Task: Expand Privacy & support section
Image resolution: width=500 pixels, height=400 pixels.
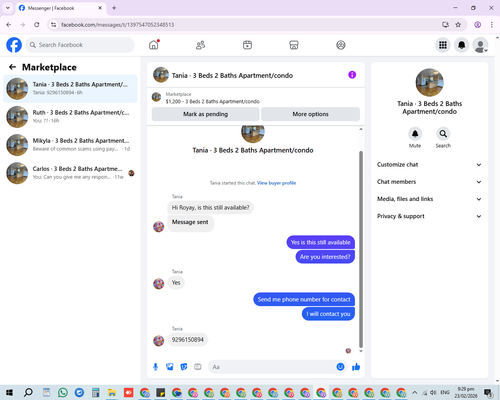Action: [429, 216]
